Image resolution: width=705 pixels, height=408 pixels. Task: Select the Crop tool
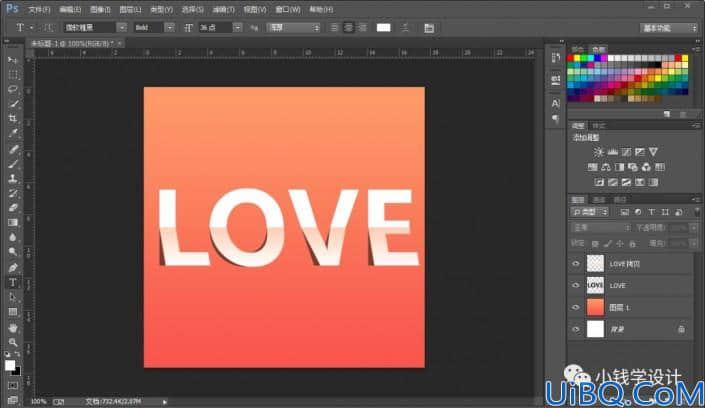pos(13,119)
